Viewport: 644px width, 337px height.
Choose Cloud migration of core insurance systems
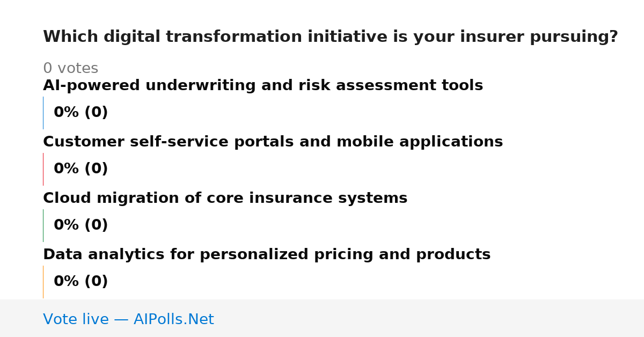pyautogui.click(x=225, y=199)
